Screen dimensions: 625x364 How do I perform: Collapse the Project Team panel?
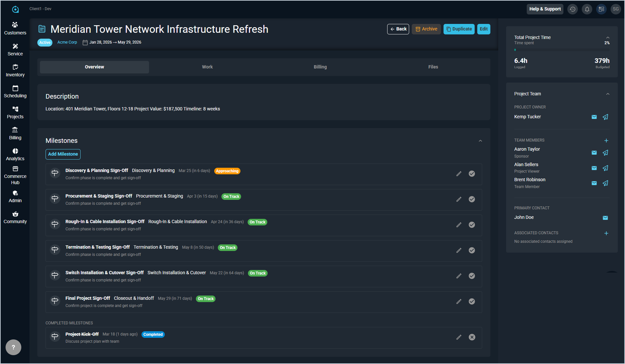pos(608,94)
